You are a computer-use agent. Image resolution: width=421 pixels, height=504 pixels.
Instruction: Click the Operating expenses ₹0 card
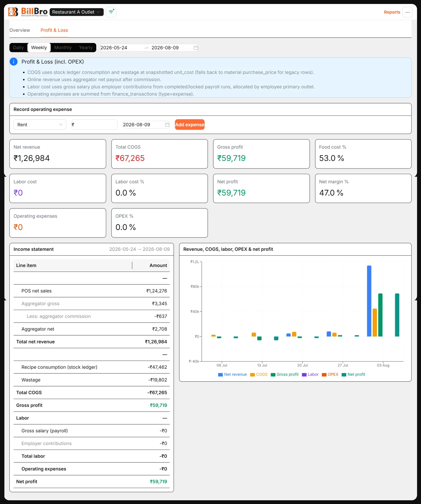coord(58,223)
